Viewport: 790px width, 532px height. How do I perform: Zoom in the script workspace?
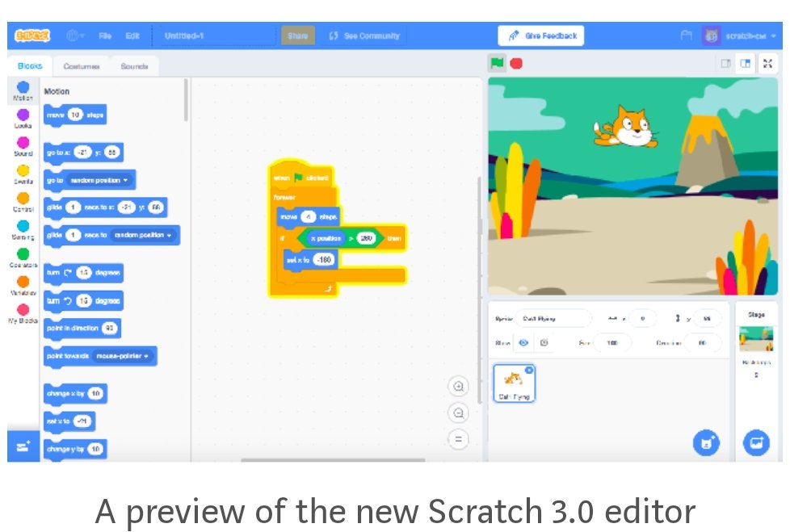[458, 387]
